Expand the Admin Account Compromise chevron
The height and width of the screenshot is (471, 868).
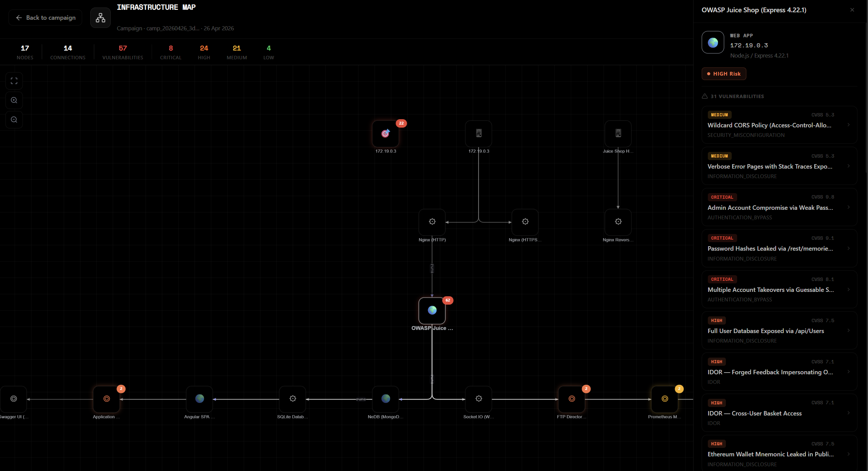849,207
